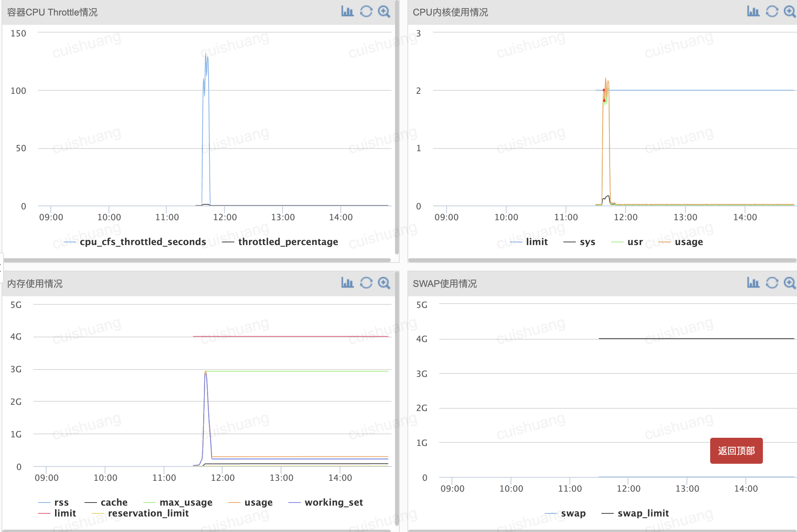Toggle reservation_limit legend entry
Image resolution: width=797 pixels, height=532 pixels.
148,513
